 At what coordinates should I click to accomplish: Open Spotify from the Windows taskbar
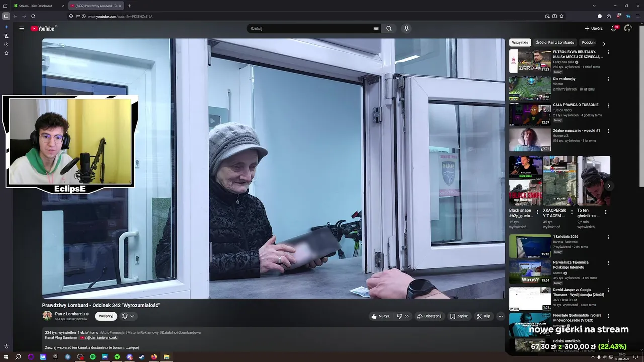[93, 357]
